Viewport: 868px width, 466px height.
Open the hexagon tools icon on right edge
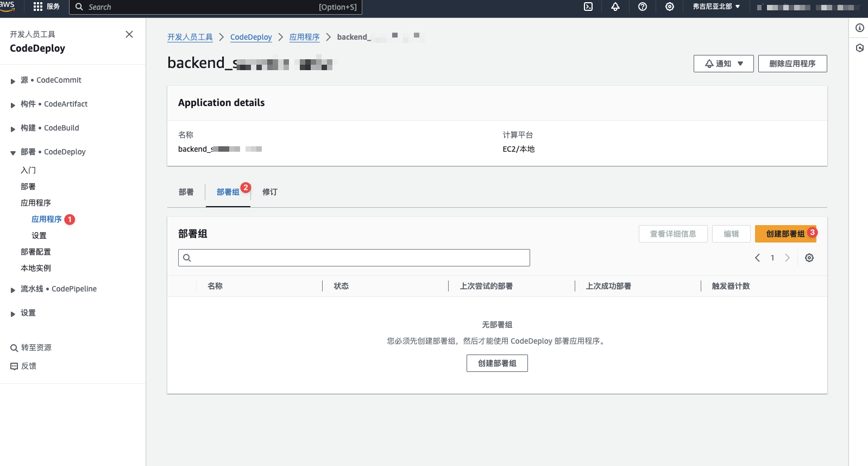tap(860, 48)
